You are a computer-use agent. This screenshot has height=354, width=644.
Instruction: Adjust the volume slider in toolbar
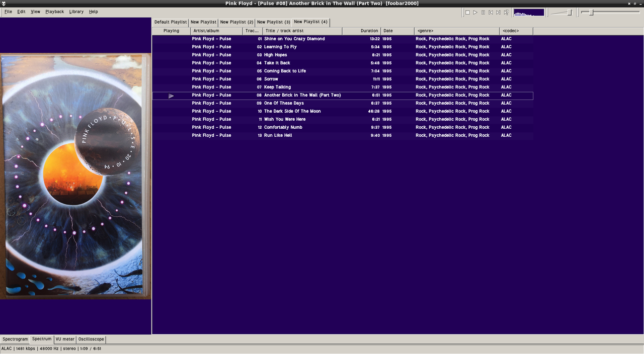pos(562,12)
